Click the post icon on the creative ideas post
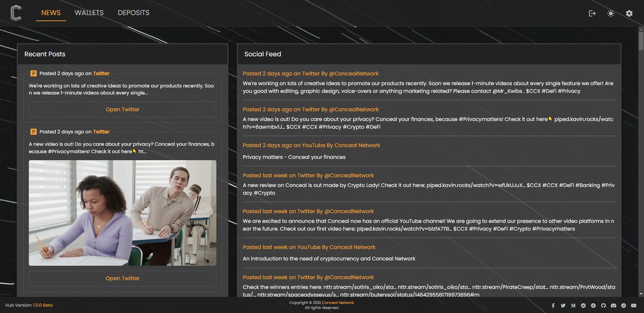 tap(33, 73)
